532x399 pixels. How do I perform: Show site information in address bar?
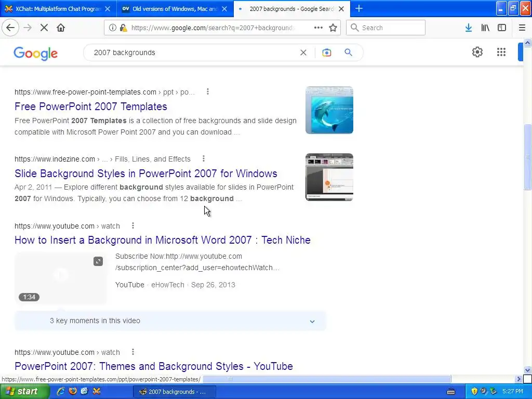click(x=113, y=28)
